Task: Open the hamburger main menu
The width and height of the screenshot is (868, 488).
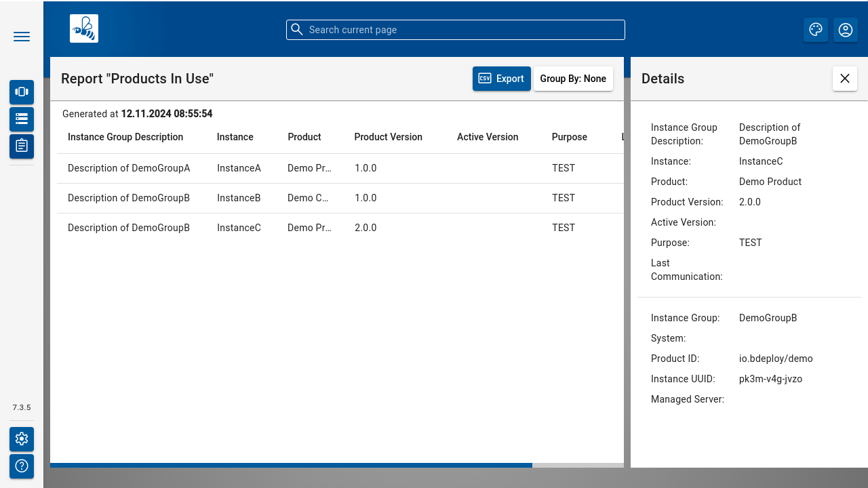Action: coord(22,37)
